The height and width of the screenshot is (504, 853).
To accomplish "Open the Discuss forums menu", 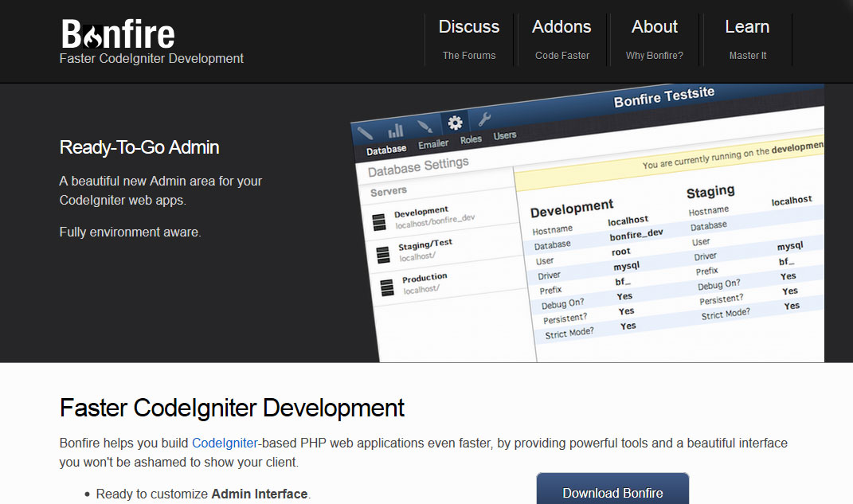I will [468, 39].
